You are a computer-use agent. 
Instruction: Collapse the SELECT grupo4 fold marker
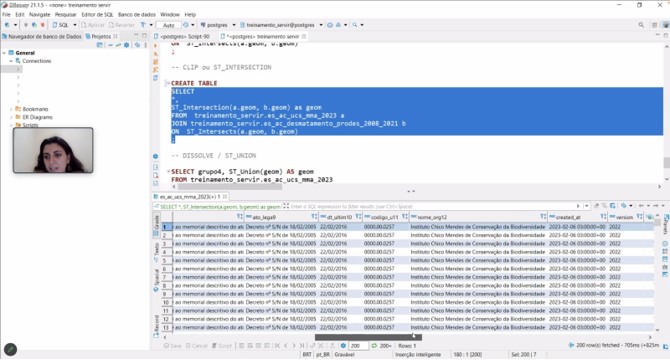click(168, 172)
